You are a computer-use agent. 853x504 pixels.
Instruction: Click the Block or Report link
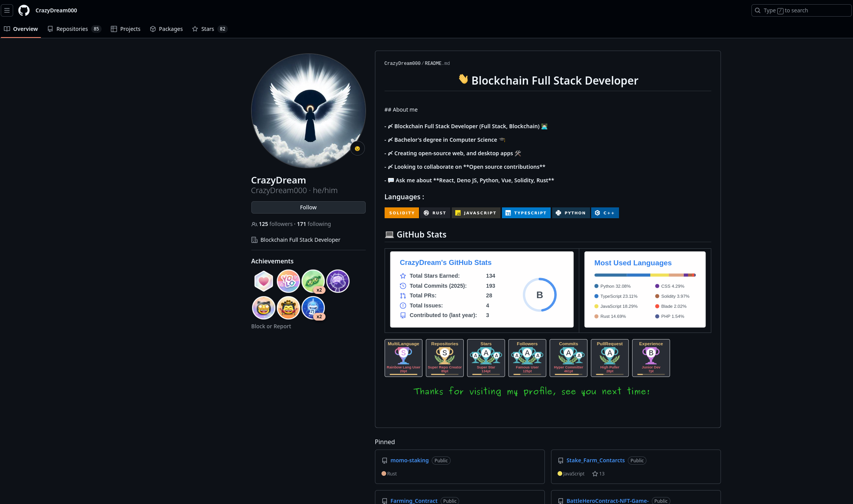[x=271, y=326]
